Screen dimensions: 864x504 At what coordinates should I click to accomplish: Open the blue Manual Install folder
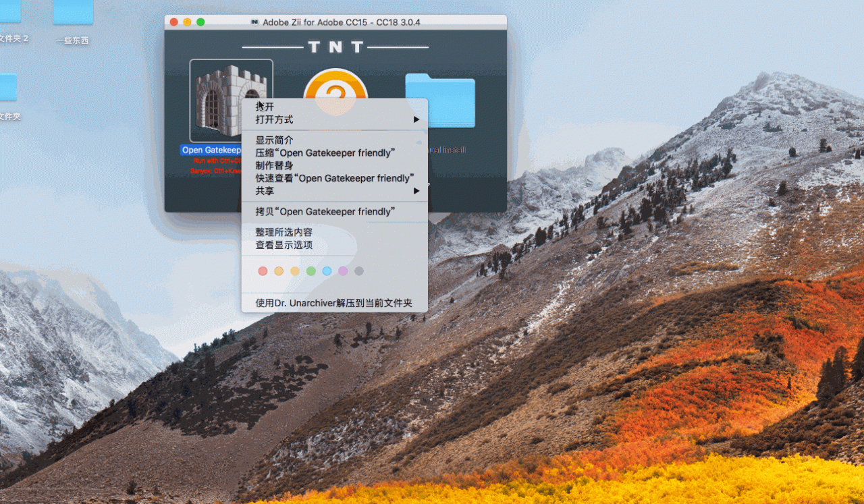(440, 100)
